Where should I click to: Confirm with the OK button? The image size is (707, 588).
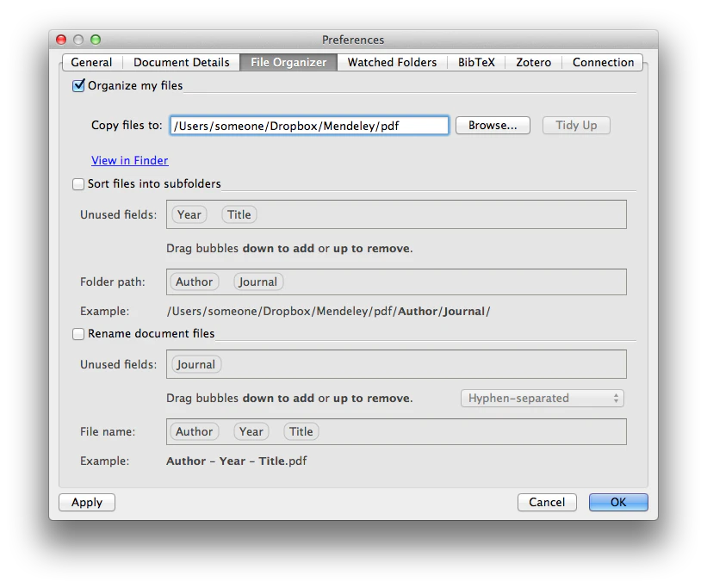click(x=618, y=502)
